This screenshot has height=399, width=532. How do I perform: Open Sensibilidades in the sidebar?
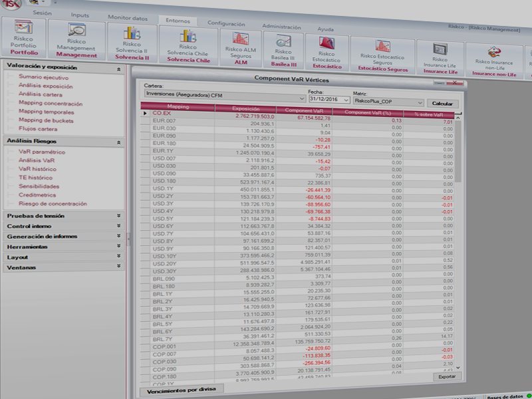pyautogui.click(x=39, y=186)
